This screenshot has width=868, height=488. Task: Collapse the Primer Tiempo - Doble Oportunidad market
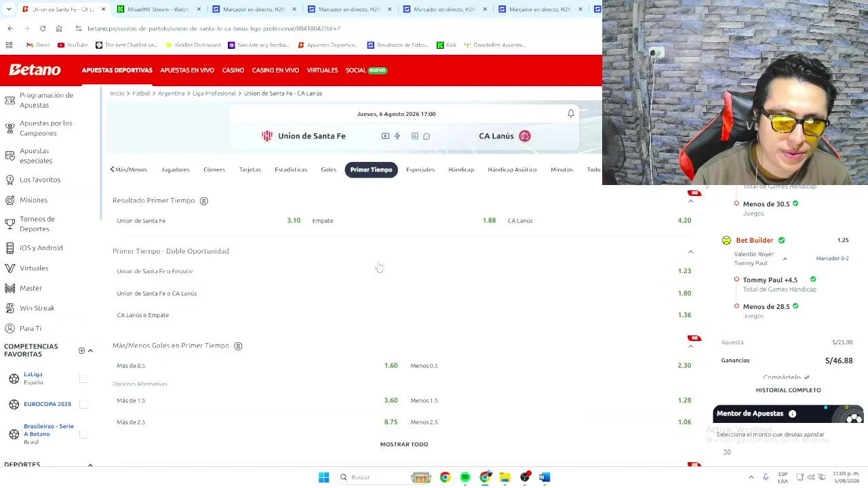click(690, 251)
